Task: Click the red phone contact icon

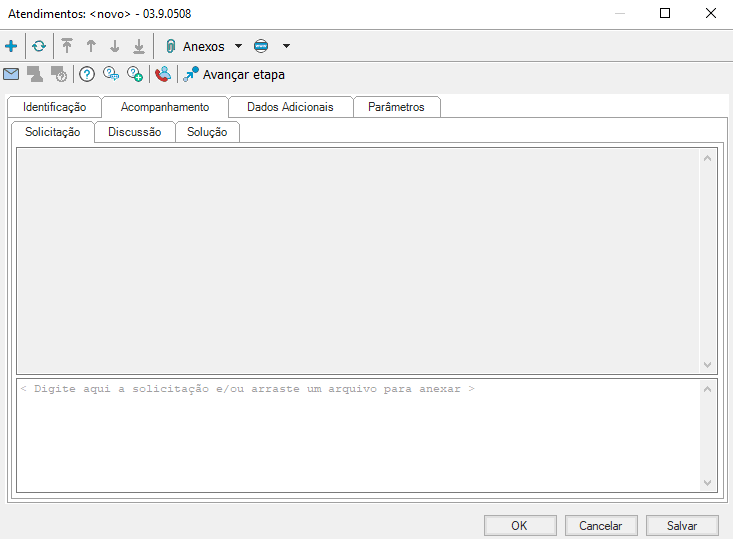Action: click(162, 74)
